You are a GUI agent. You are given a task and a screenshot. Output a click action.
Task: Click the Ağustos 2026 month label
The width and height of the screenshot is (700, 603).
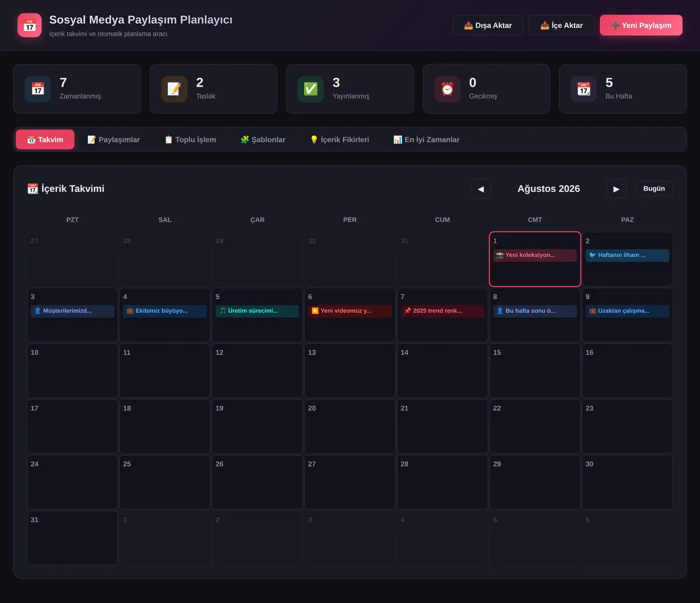(x=549, y=188)
